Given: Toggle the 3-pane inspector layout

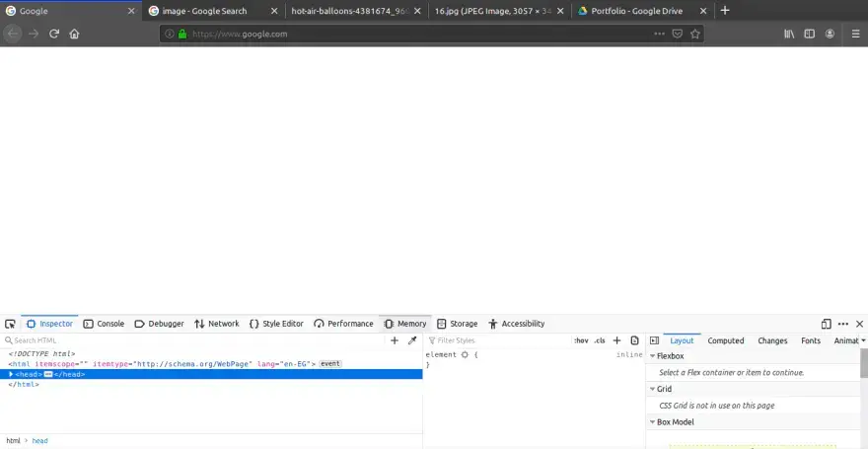Looking at the screenshot, I should [654, 340].
